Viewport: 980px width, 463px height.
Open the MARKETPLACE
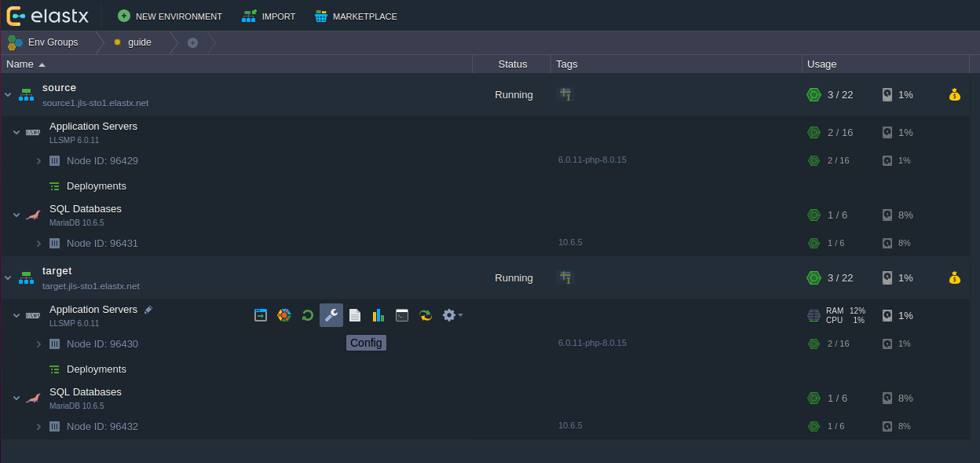pos(356,17)
